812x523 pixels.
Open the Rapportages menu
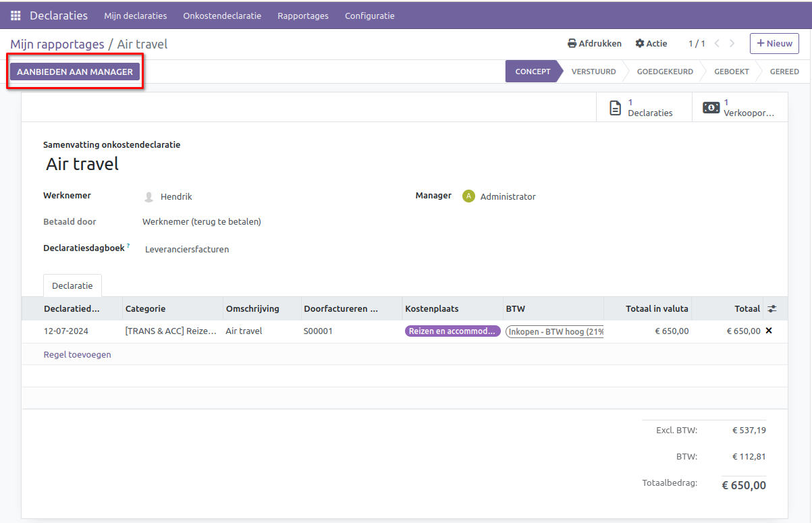(x=303, y=16)
